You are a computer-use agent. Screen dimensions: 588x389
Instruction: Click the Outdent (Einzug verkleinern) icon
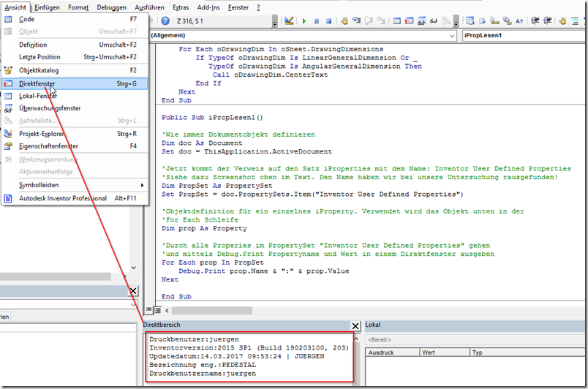[x=548, y=21]
